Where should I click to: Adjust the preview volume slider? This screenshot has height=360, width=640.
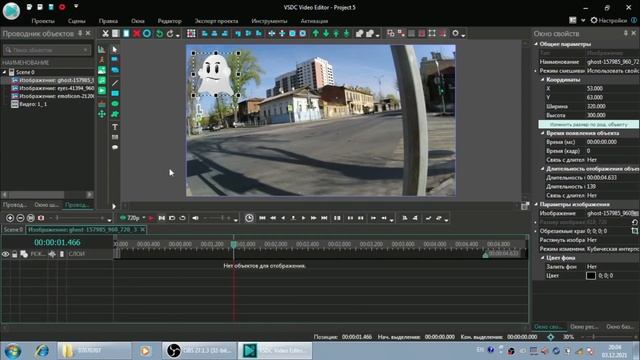click(216, 218)
